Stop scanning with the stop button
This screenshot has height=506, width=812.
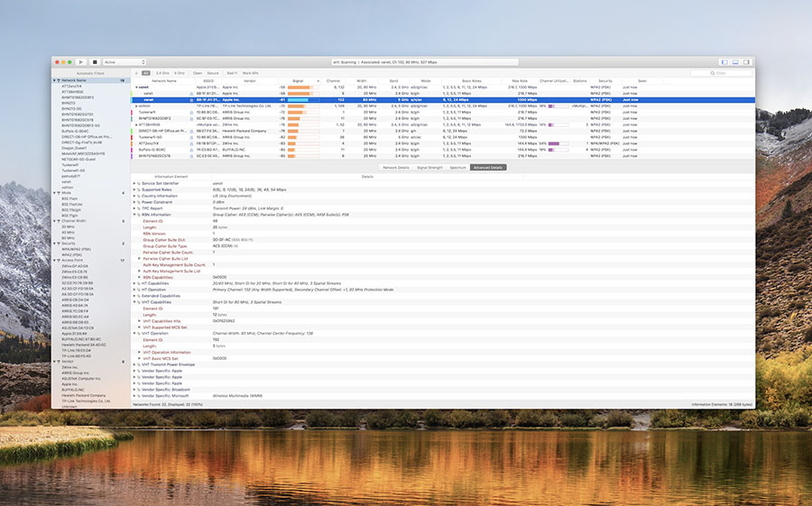[95, 62]
